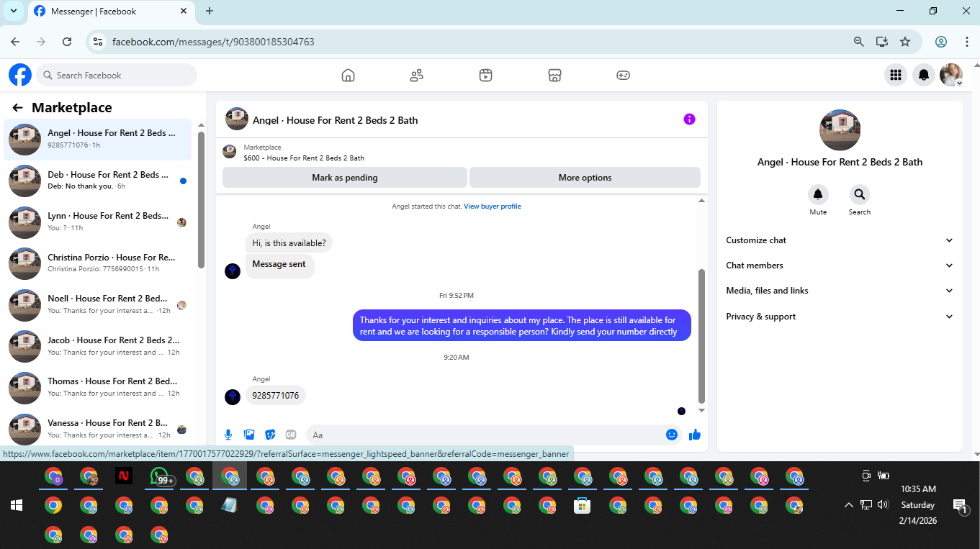
Task: Reload the page in browser
Action: pos(67,42)
